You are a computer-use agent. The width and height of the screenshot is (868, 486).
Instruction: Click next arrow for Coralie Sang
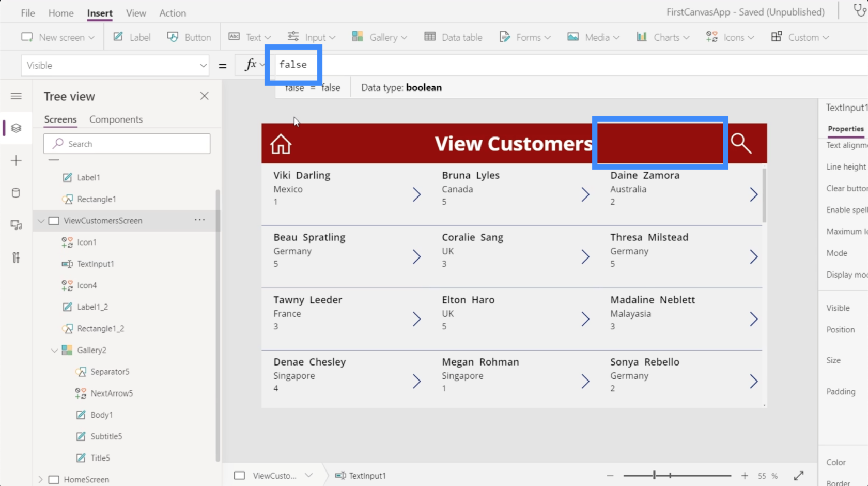click(585, 256)
